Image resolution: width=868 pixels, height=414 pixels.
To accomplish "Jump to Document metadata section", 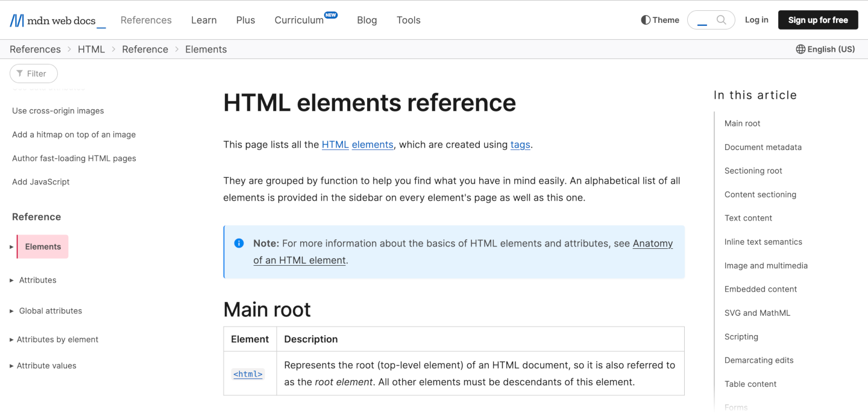I will point(763,147).
